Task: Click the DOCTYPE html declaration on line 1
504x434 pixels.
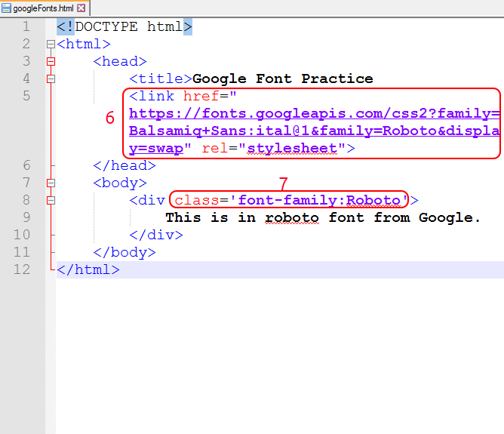Action: pyautogui.click(x=124, y=26)
